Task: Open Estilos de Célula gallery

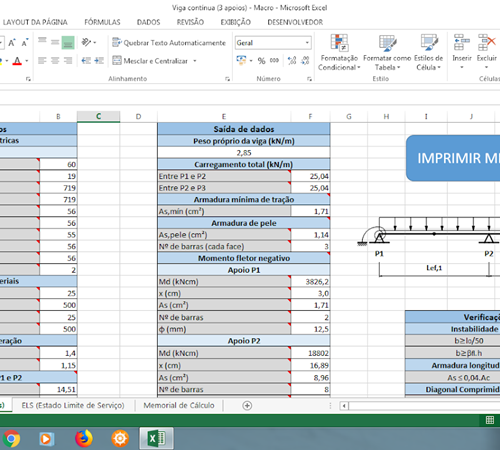Action: coord(429,52)
